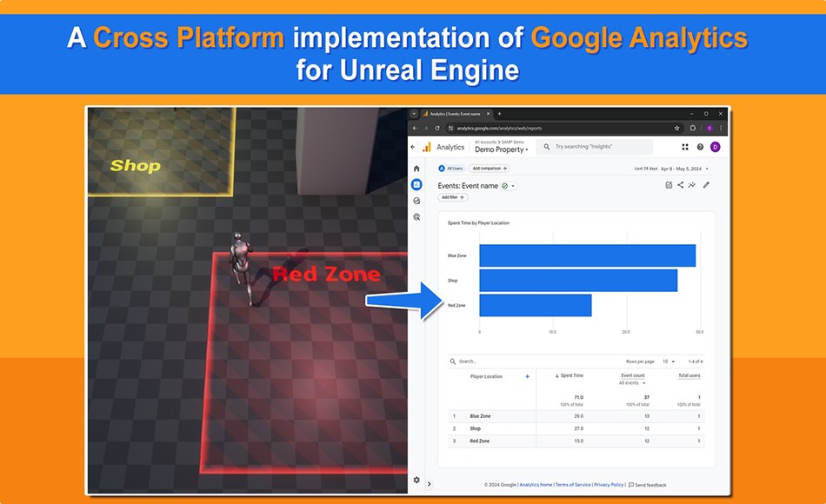Open the Explore section from the sidebar
The height and width of the screenshot is (504, 826).
pyautogui.click(x=415, y=201)
